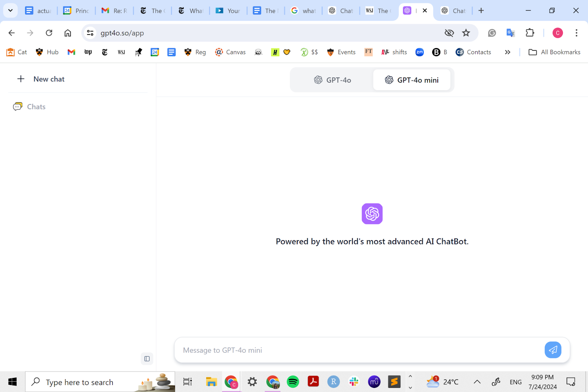Click the taskbar search box

[100, 382]
